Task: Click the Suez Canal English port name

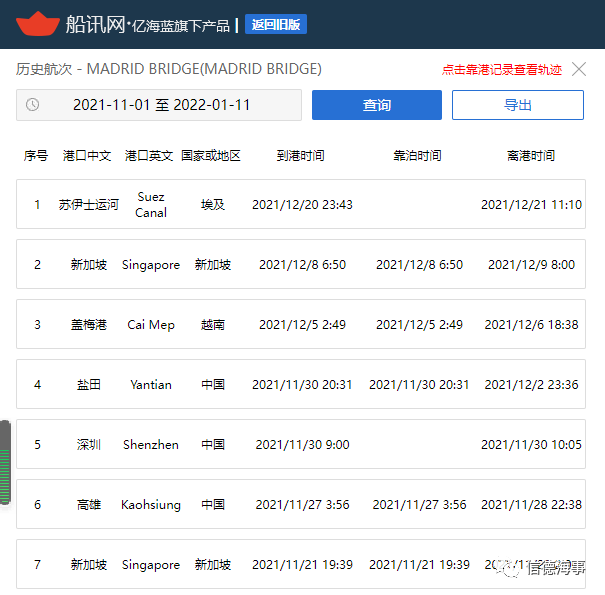Action: 151,205
